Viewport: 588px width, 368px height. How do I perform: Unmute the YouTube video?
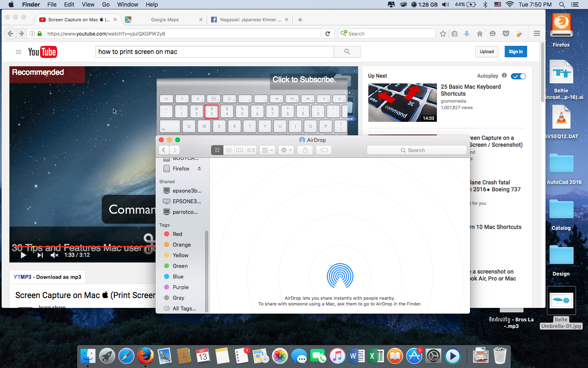54,255
